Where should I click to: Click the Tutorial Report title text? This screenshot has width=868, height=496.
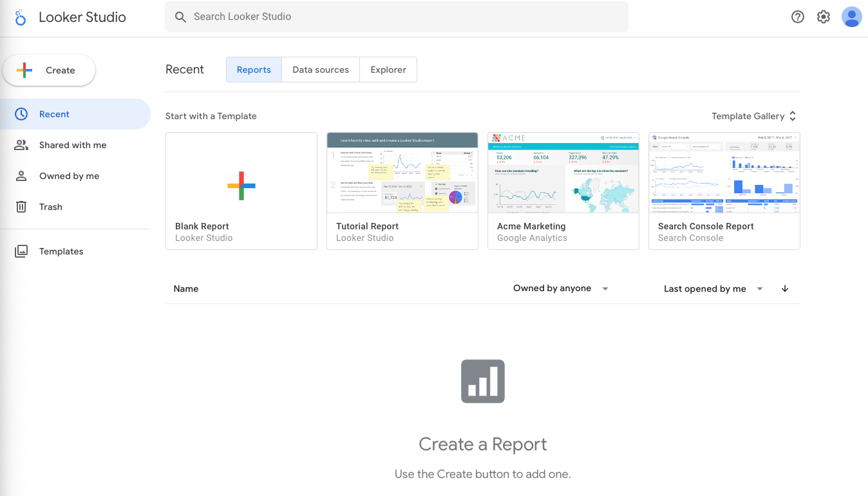pyautogui.click(x=367, y=226)
